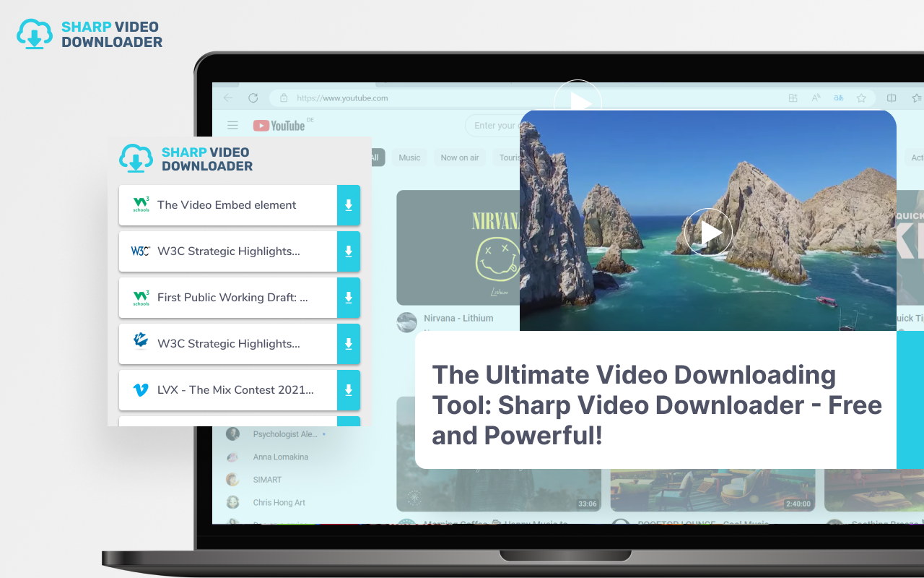The width and height of the screenshot is (924, 578).
Task: Download "LVX - The Mix Contest 2021"
Action: [x=349, y=390]
